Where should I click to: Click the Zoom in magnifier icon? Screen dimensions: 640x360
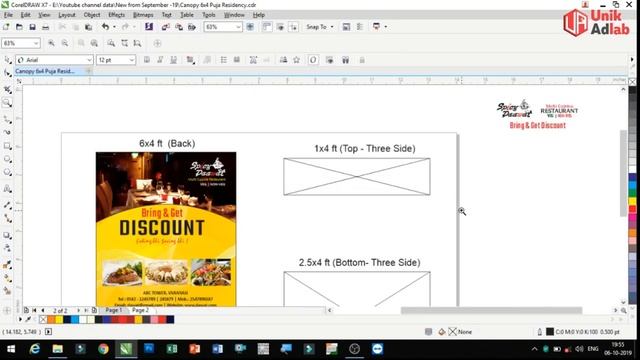[51, 43]
